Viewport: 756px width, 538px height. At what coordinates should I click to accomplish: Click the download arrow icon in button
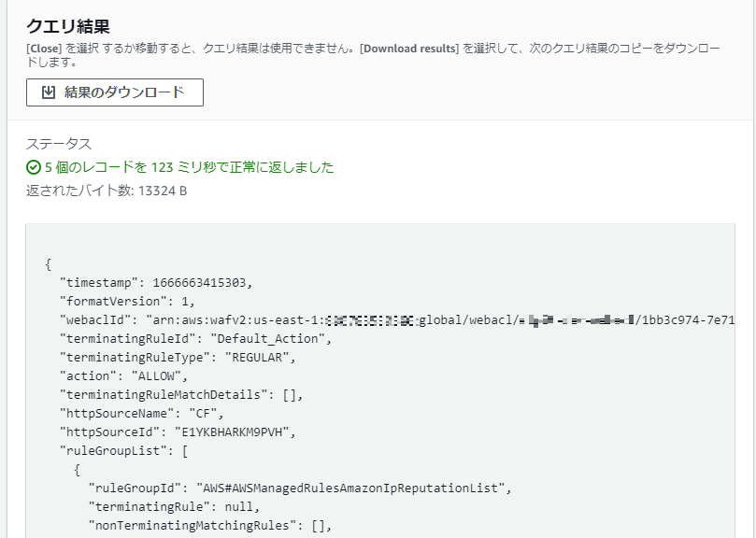tap(49, 92)
